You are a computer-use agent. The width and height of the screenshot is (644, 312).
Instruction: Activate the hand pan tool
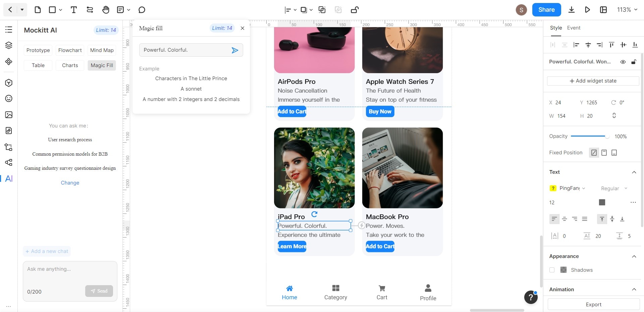(x=106, y=10)
